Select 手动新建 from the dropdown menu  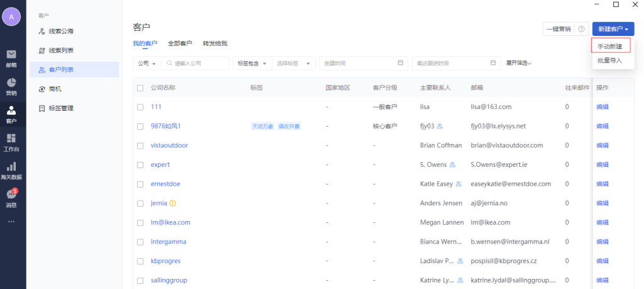tap(609, 47)
